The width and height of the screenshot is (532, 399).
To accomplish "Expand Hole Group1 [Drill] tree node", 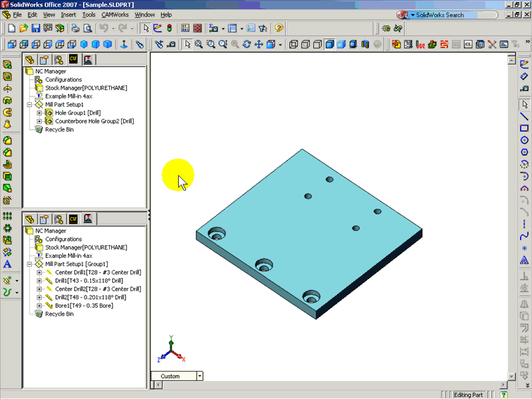I will pos(39,113).
